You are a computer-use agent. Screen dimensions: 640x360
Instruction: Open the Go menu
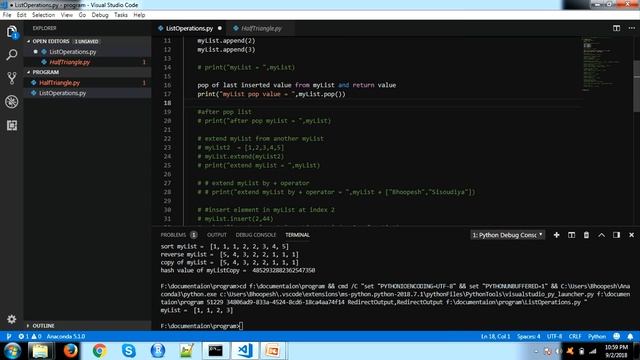pos(82,15)
